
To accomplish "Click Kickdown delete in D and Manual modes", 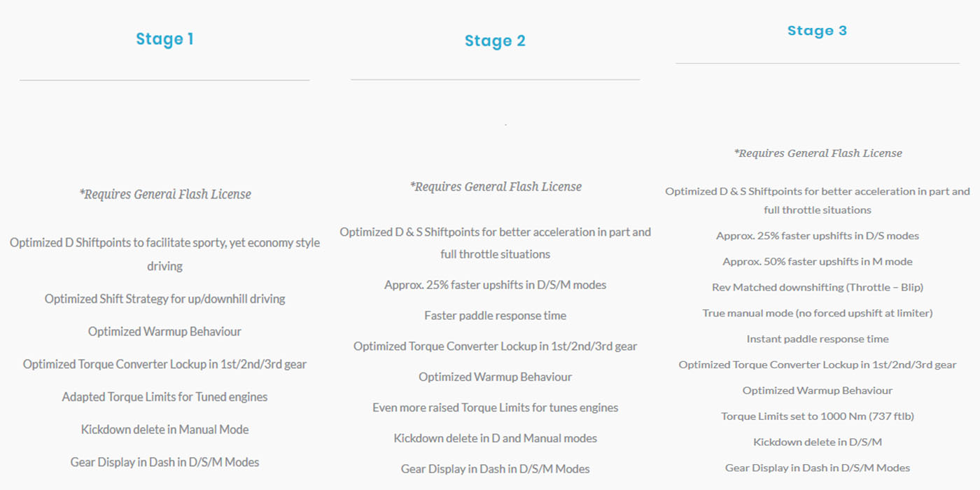I will coord(496,438).
